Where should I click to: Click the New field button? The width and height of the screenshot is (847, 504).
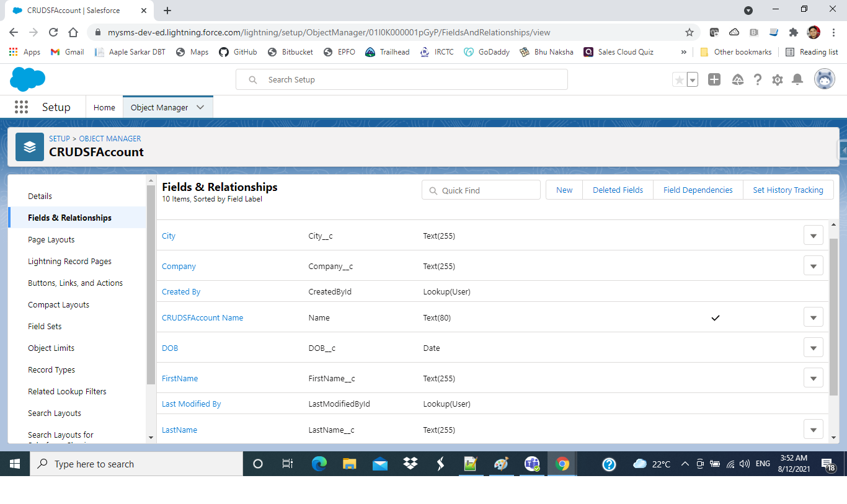tap(564, 190)
